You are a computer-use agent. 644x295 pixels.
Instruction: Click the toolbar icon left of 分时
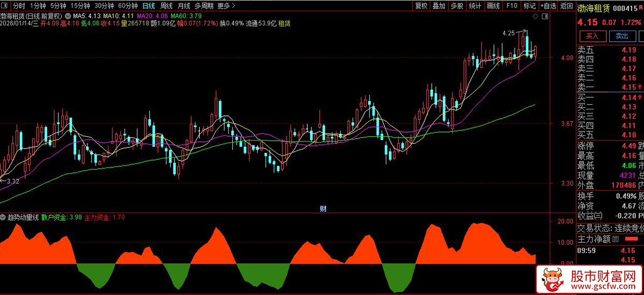pyautogui.click(x=5, y=6)
